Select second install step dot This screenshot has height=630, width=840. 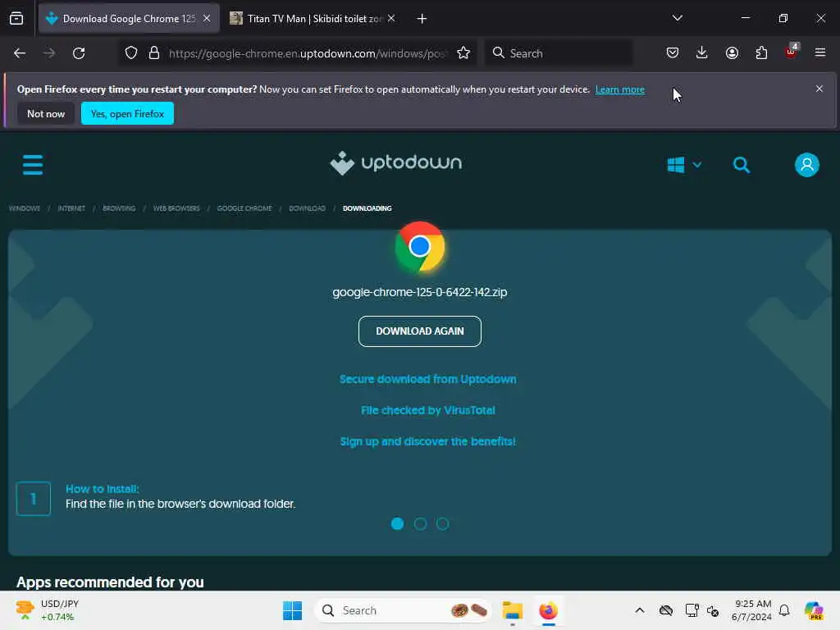click(x=420, y=523)
